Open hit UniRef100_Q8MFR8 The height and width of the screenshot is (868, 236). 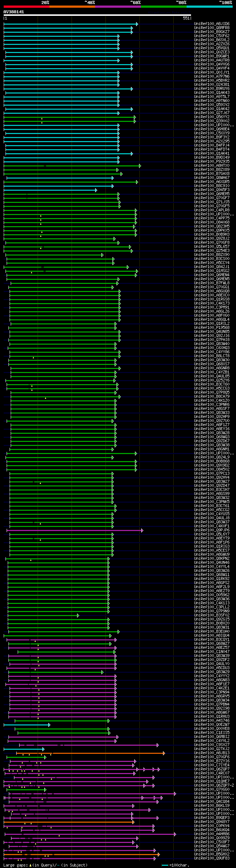(x=212, y=28)
